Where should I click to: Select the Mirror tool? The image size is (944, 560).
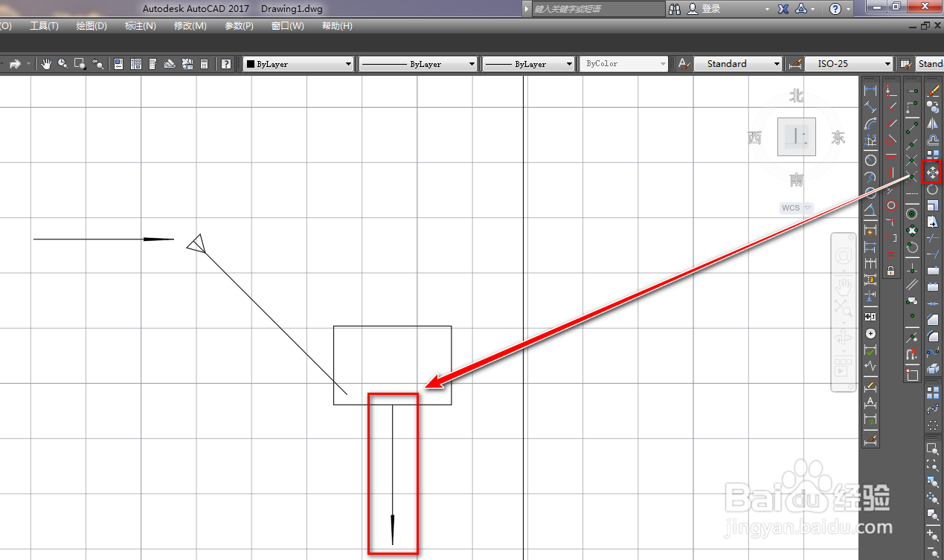pos(932,123)
